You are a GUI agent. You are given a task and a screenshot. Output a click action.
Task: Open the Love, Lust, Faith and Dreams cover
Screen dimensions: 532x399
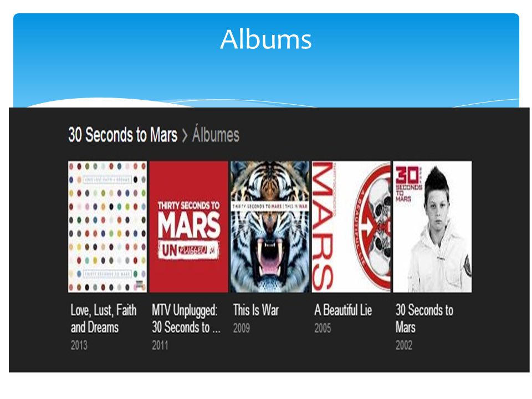(x=108, y=227)
